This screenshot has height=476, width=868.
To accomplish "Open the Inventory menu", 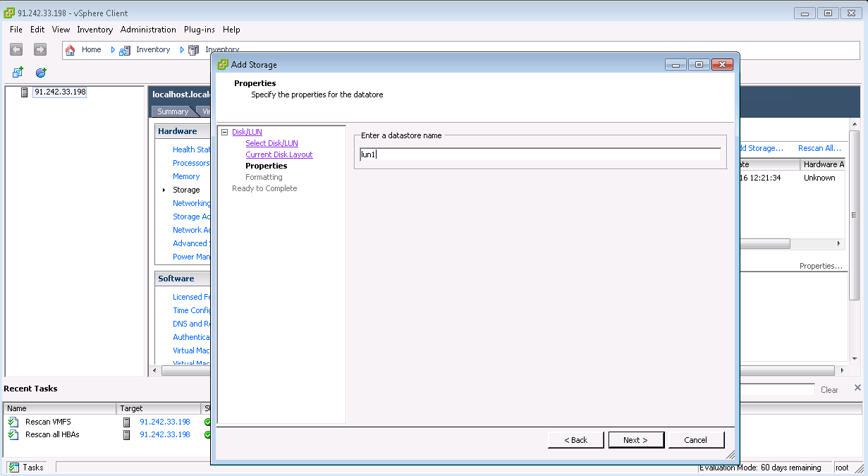I will (x=95, y=30).
